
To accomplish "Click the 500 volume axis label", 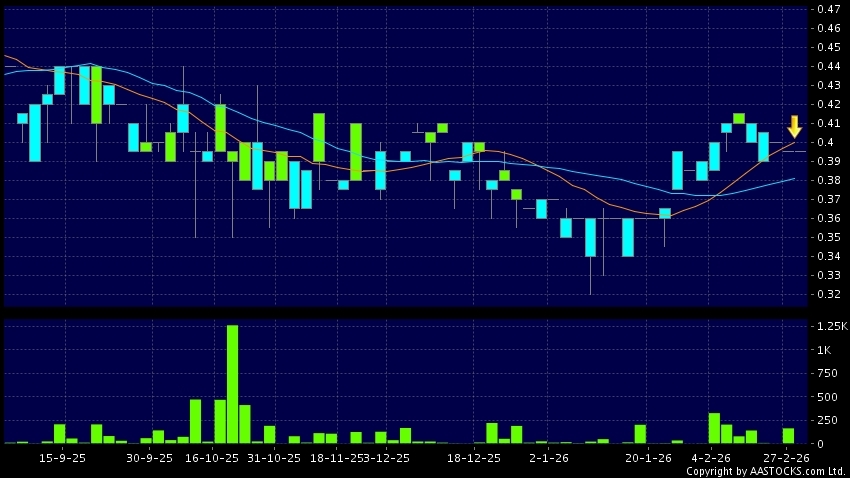I will (x=827, y=397).
